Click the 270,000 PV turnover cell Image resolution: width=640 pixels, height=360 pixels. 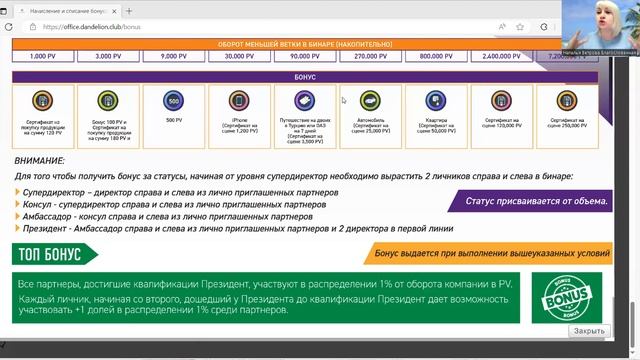[371, 56]
